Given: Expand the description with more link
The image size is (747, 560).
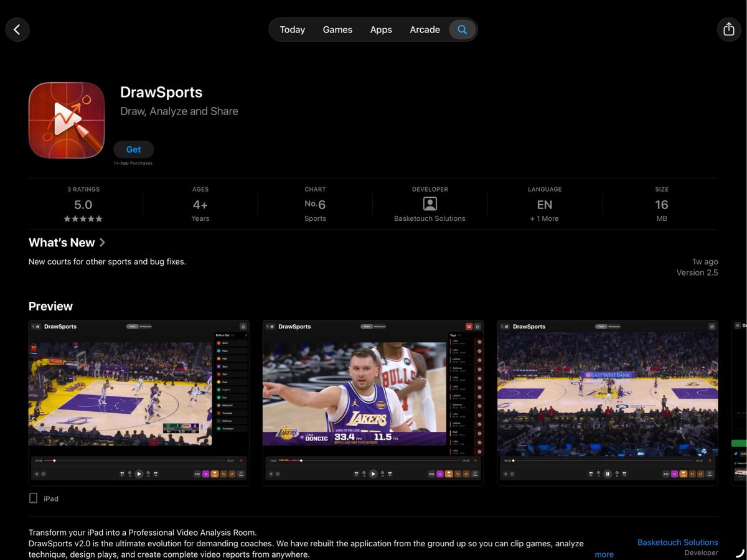Looking at the screenshot, I should [x=604, y=554].
